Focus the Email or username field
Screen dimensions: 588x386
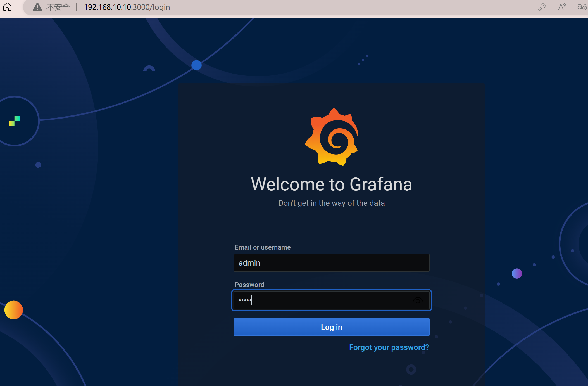coord(331,263)
